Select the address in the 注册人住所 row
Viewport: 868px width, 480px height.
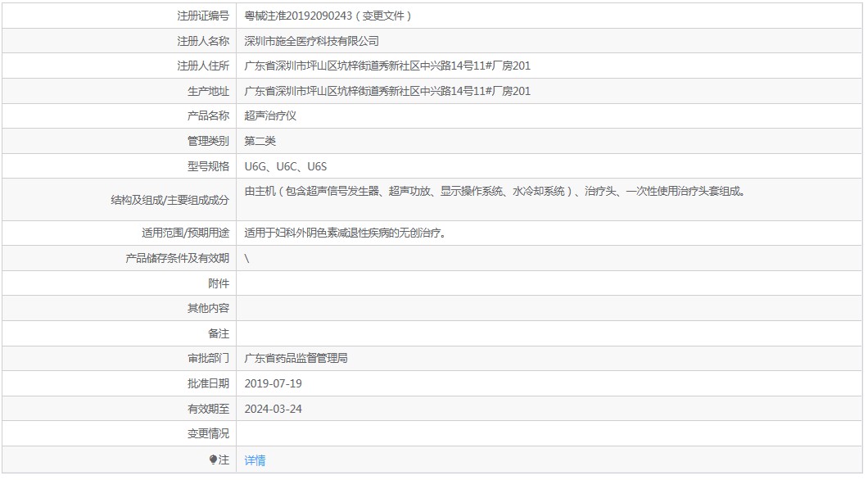387,66
